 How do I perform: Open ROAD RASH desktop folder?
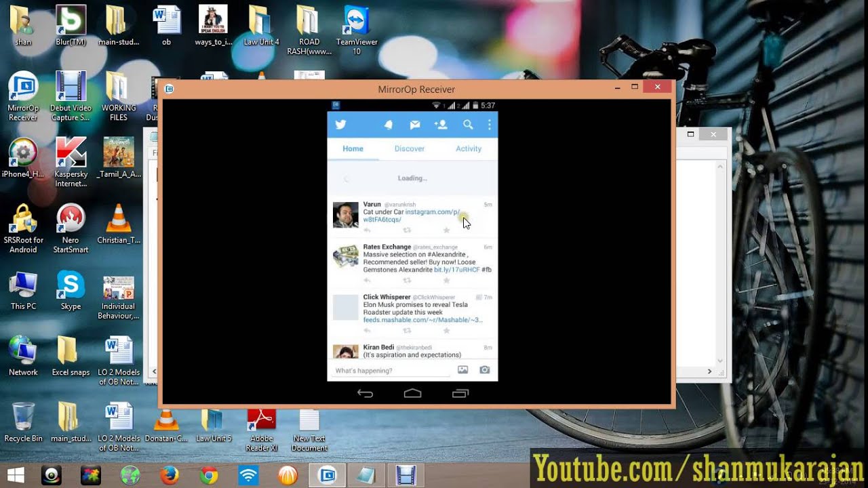click(309, 30)
